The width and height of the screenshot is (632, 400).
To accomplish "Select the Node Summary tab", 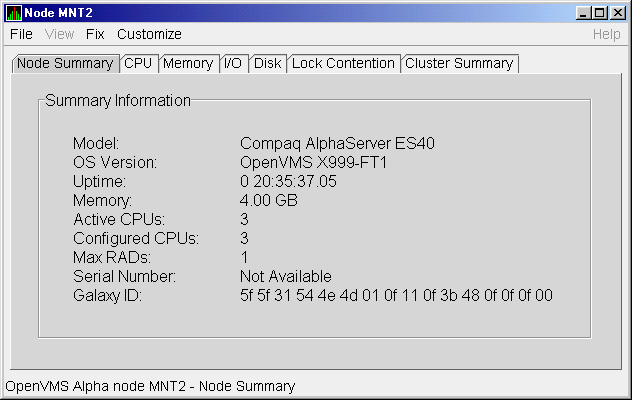I will (65, 63).
